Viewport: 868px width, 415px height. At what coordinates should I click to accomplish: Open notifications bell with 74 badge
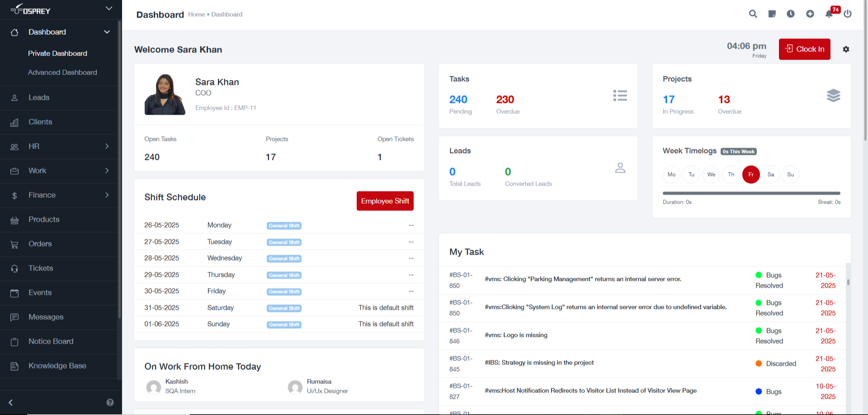(x=829, y=14)
